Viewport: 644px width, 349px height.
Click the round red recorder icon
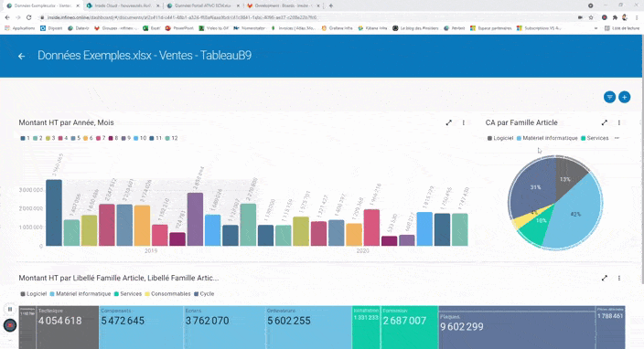(10, 325)
